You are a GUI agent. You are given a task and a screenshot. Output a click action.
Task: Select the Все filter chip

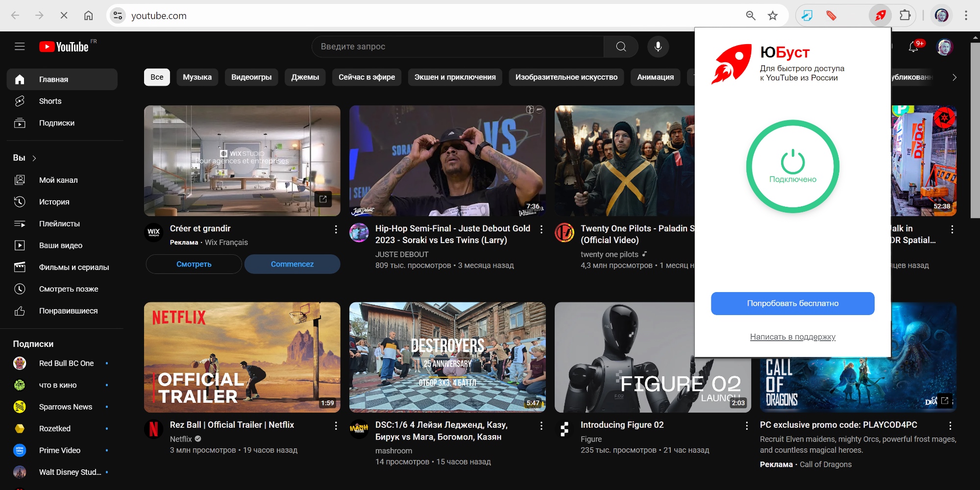157,77
